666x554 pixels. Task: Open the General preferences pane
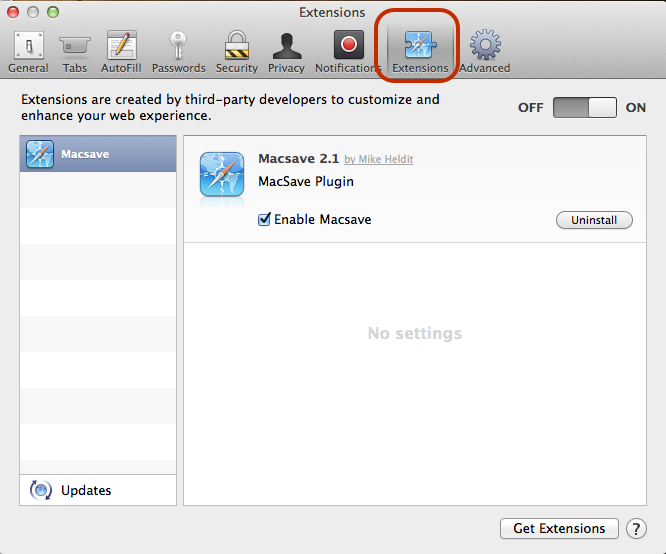coord(28,52)
